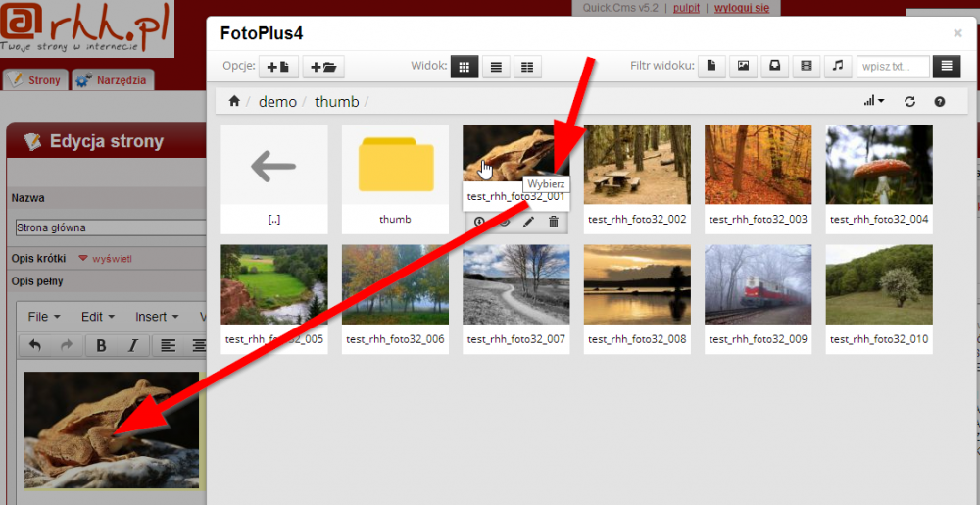Open the help question-mark icon
This screenshot has height=505, width=980.
pos(940,101)
